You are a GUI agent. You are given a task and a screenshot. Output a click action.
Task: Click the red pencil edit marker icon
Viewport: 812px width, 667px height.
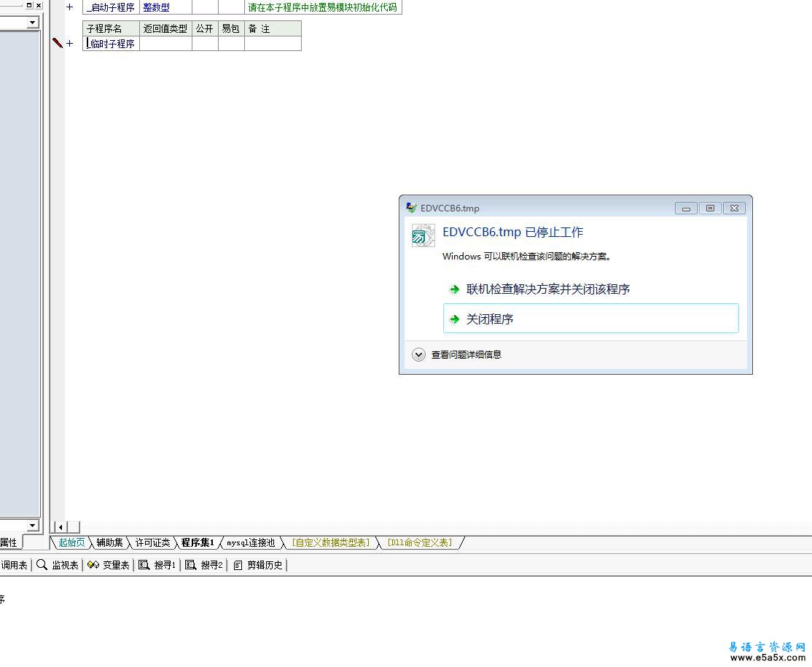tap(58, 43)
